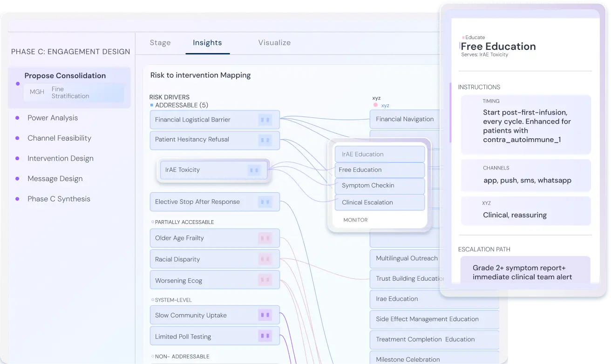Click the Racial Disparity pink icon
Screen dimensions: 611x364
point(265,259)
